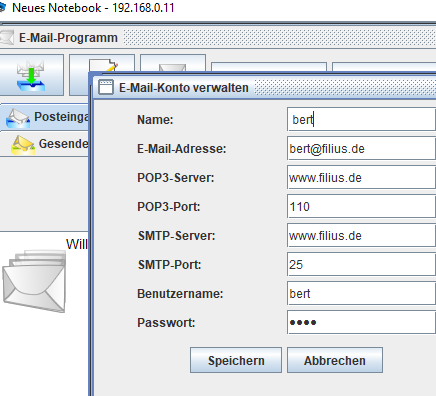Click the Neues Notebook window title
Screen dimensions: 436x396
[x=93, y=8]
